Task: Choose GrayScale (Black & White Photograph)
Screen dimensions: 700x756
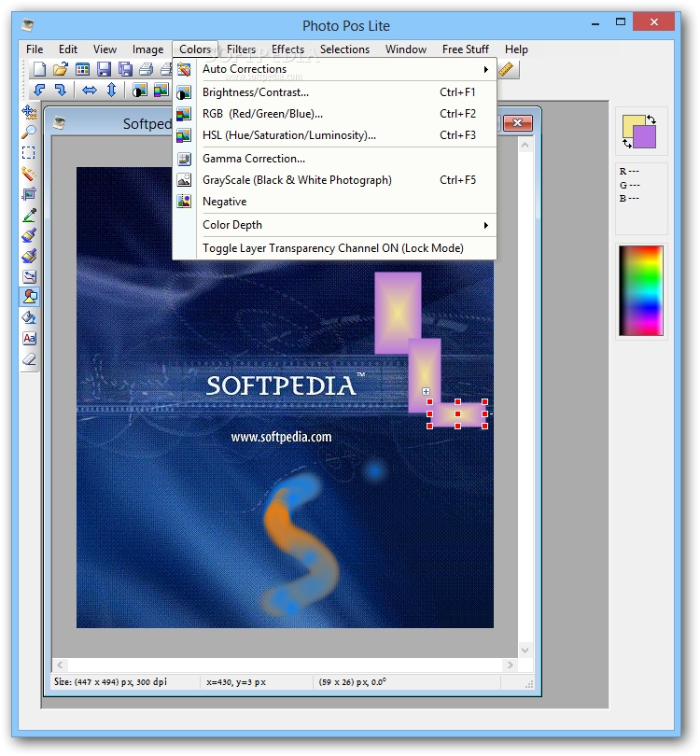Action: tap(334, 180)
